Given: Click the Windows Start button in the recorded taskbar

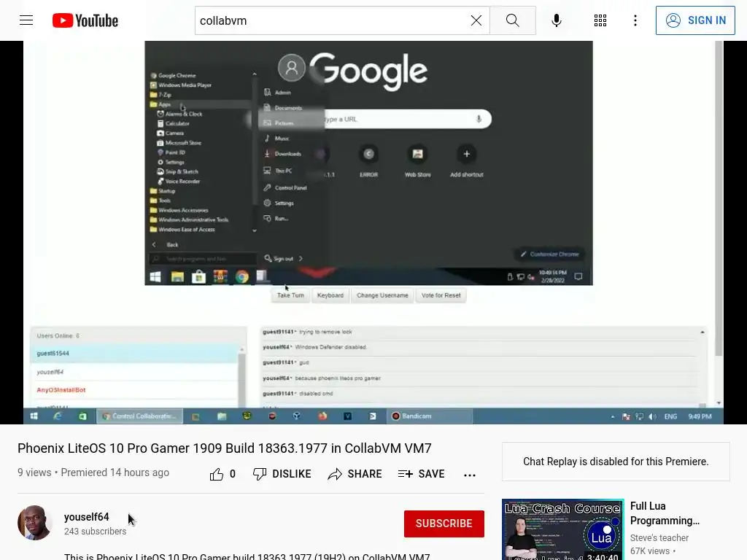Looking at the screenshot, I should [x=34, y=416].
